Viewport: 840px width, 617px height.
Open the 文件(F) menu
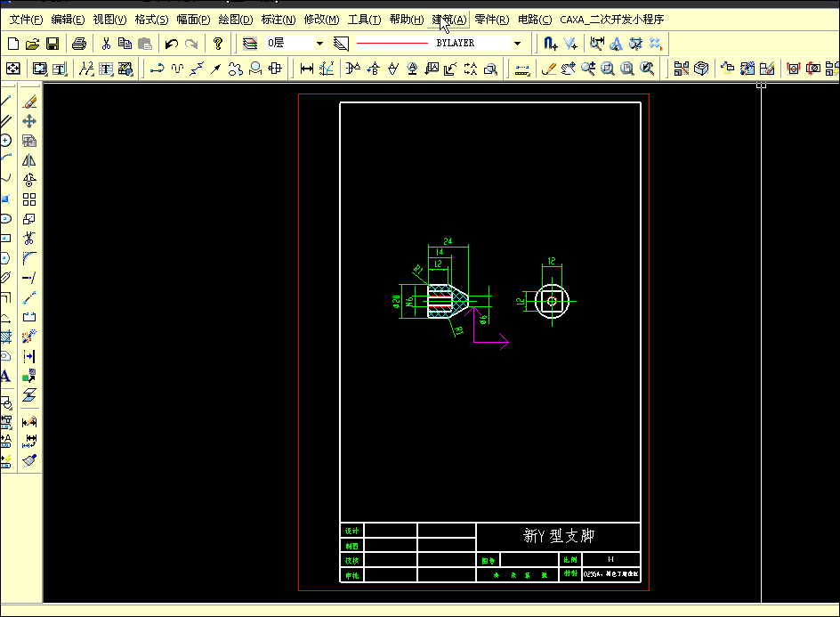(x=27, y=20)
